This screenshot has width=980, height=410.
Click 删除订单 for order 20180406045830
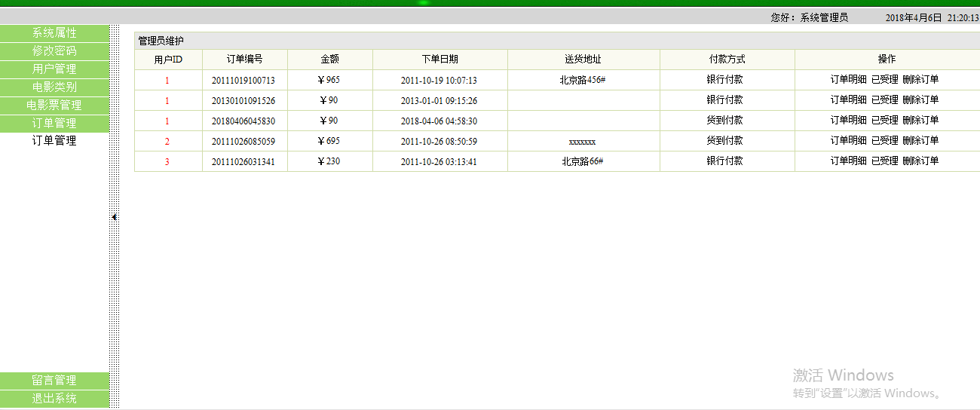click(920, 120)
